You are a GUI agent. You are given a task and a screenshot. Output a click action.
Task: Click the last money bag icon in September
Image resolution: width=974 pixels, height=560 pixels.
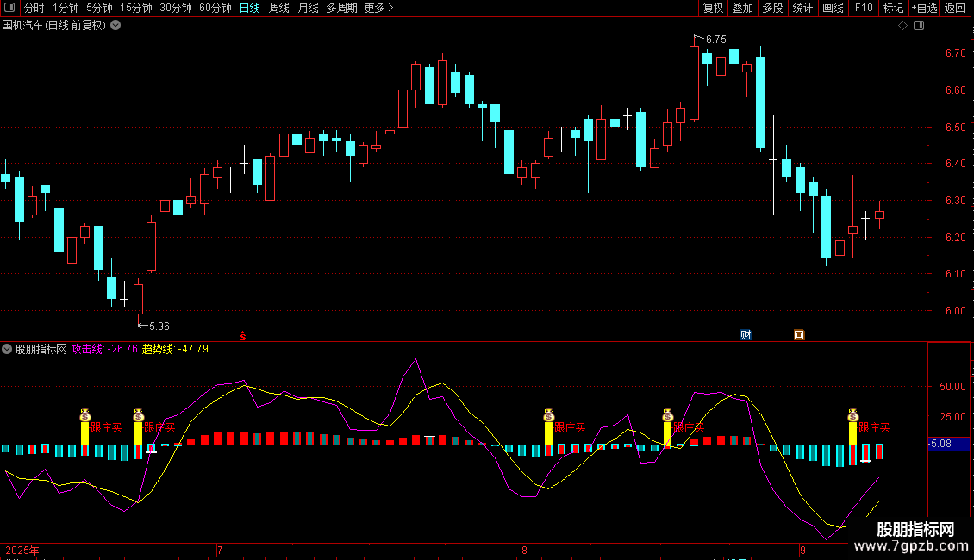coord(852,415)
